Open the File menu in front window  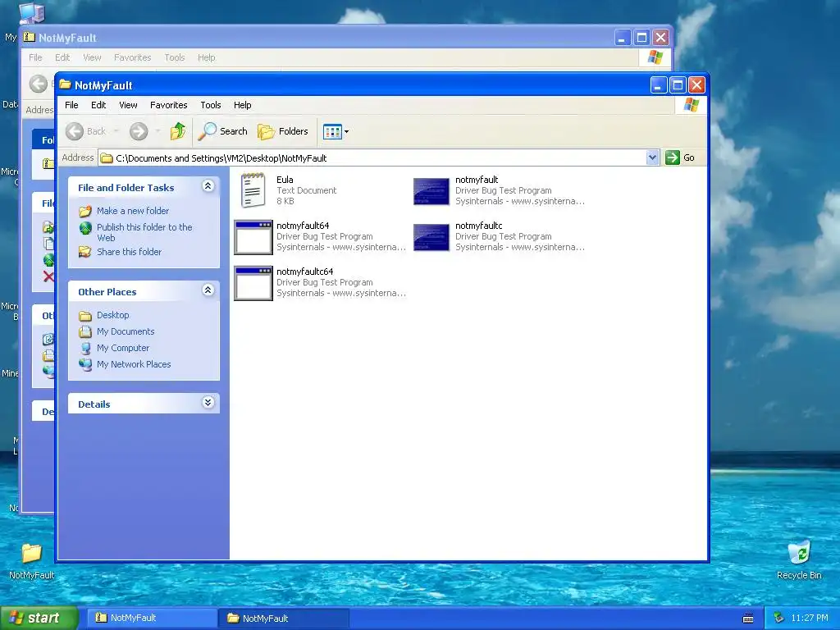[x=71, y=105]
